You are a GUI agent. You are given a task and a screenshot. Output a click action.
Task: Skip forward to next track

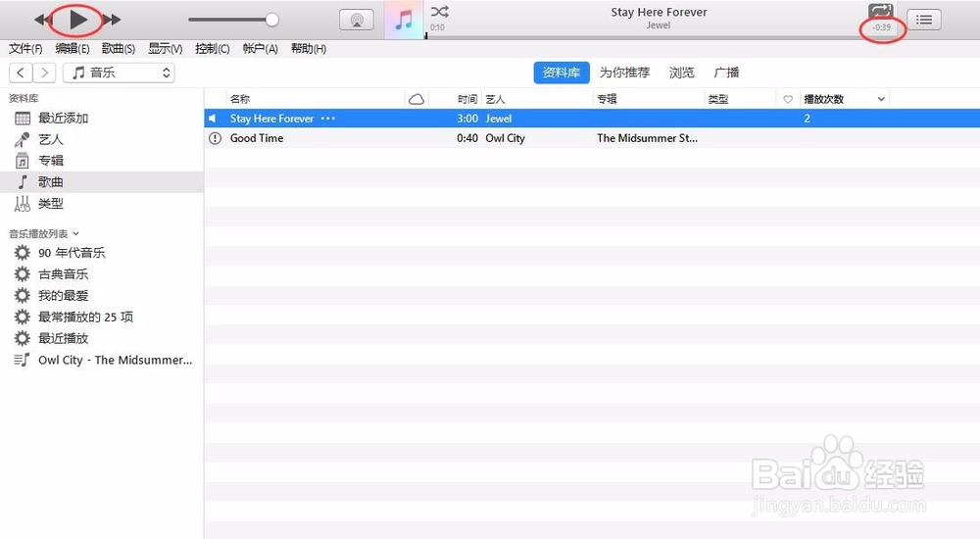pos(112,20)
